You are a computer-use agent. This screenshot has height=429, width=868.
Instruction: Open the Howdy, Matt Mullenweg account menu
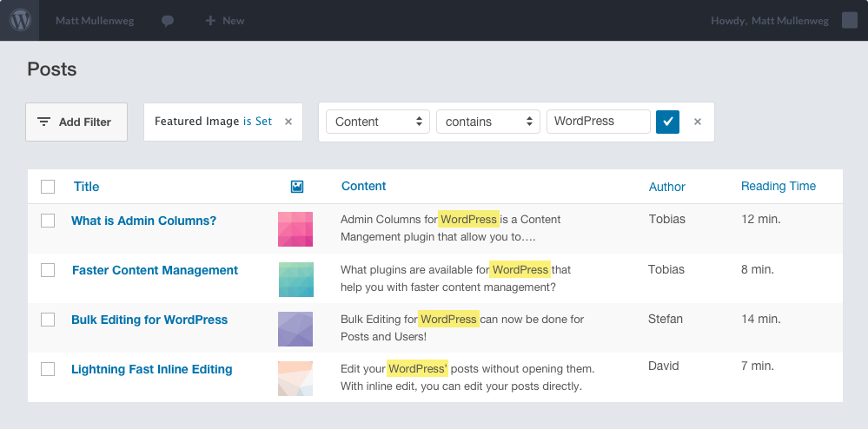pyautogui.click(x=770, y=21)
